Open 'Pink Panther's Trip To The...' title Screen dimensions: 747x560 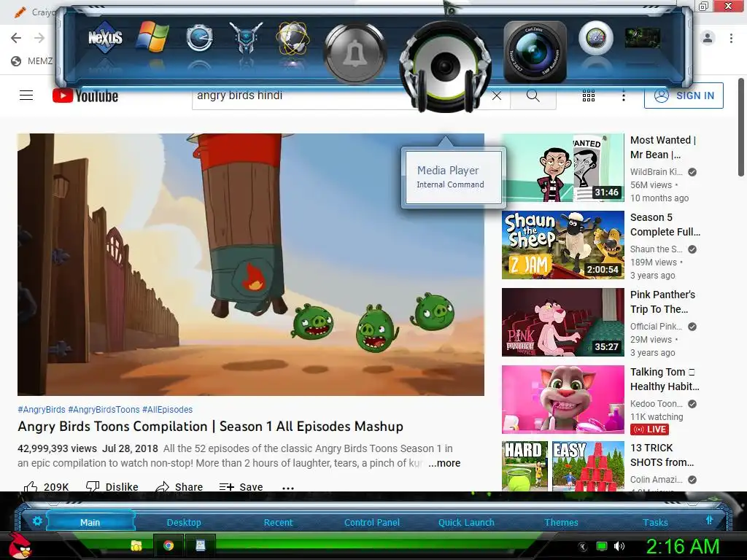click(662, 302)
